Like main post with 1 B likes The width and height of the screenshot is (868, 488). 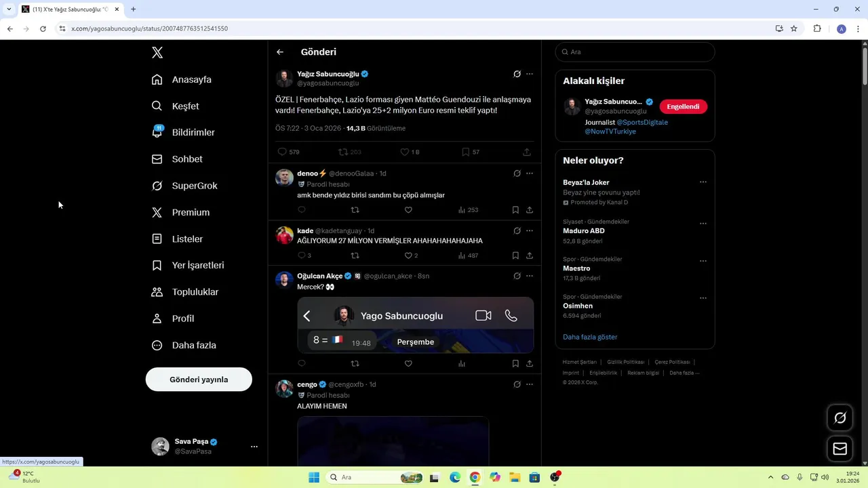click(x=410, y=152)
